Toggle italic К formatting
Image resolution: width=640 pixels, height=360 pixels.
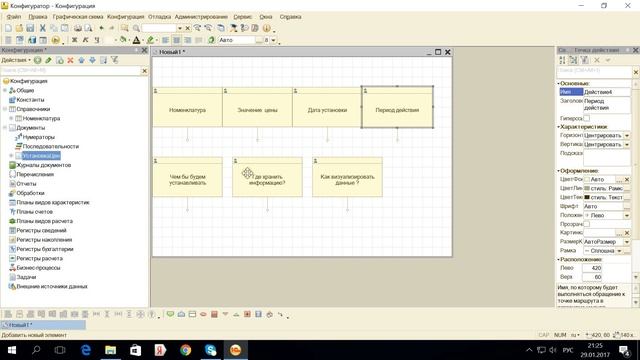point(86,40)
